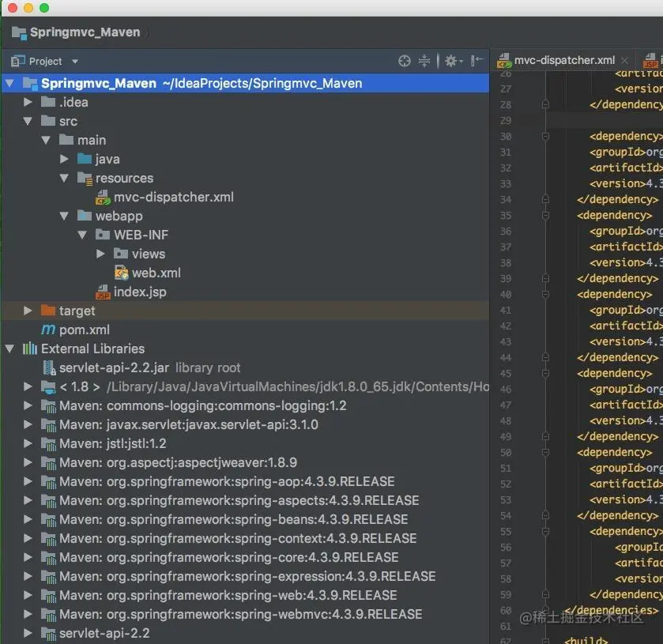Select index.jsp file in tree
This screenshot has width=663, height=644.
click(140, 292)
